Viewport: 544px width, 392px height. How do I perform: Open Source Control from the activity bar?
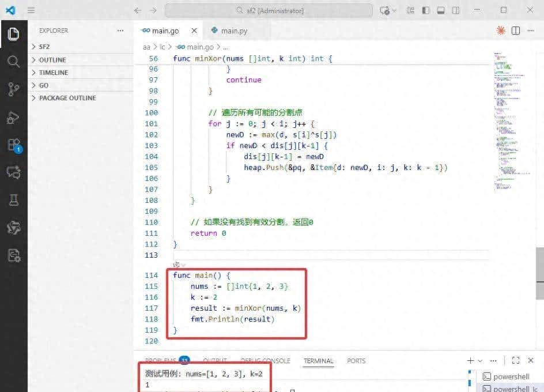[x=13, y=89]
